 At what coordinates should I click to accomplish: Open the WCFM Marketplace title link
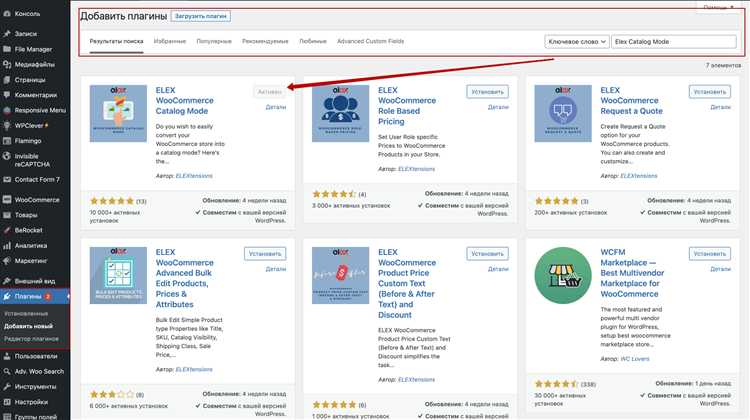[632, 273]
